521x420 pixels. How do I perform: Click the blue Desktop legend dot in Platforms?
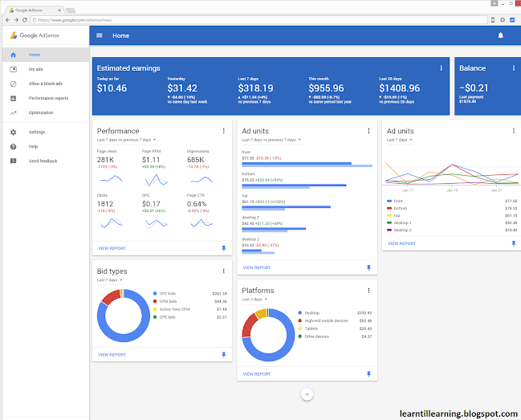tap(300, 312)
